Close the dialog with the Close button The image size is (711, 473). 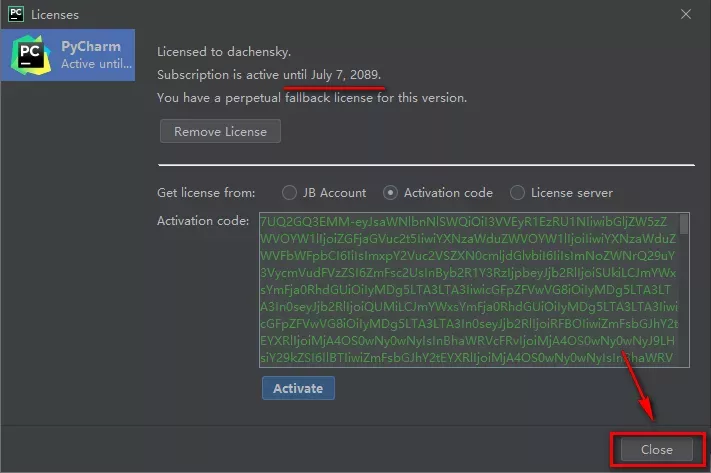pyautogui.click(x=657, y=450)
